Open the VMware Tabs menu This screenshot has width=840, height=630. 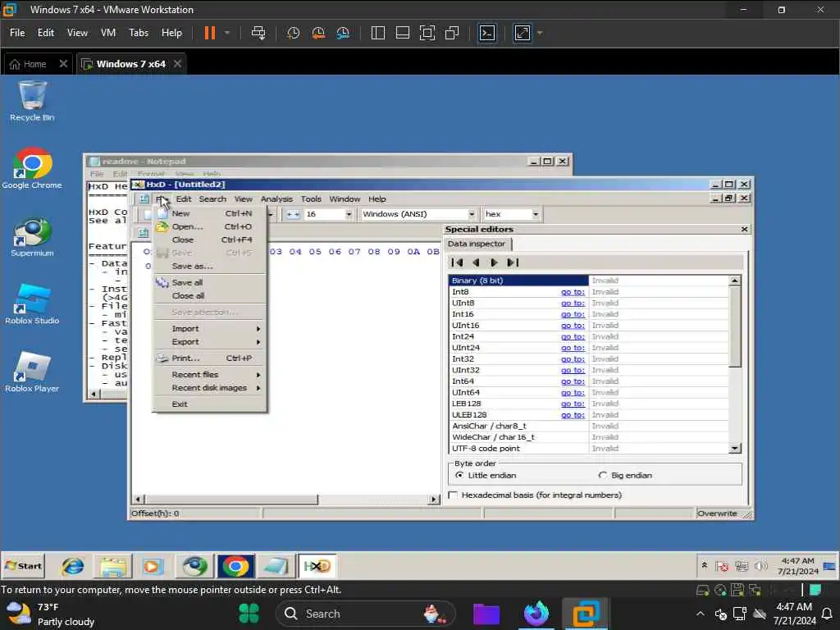click(139, 33)
